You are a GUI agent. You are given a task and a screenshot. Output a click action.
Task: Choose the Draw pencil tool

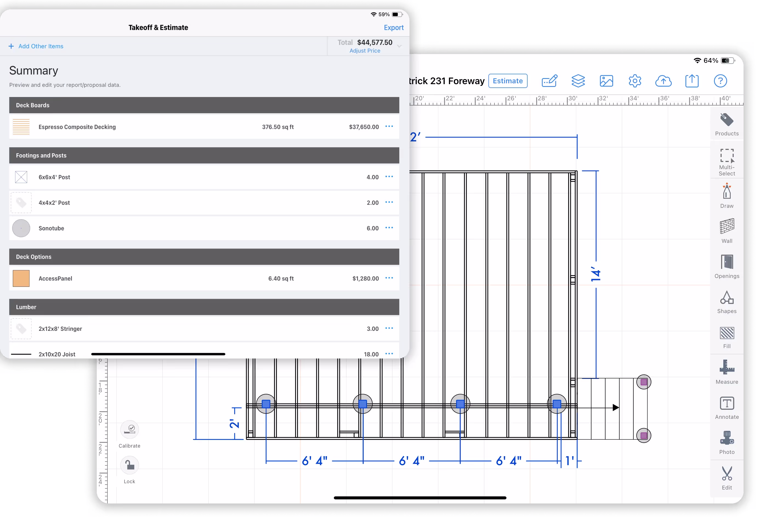tap(727, 195)
